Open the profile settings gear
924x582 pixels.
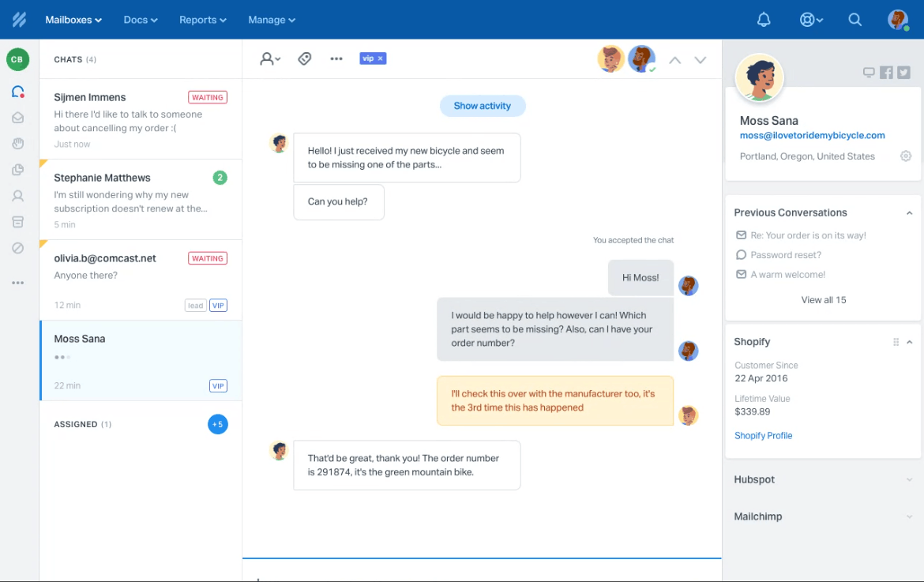coord(906,156)
